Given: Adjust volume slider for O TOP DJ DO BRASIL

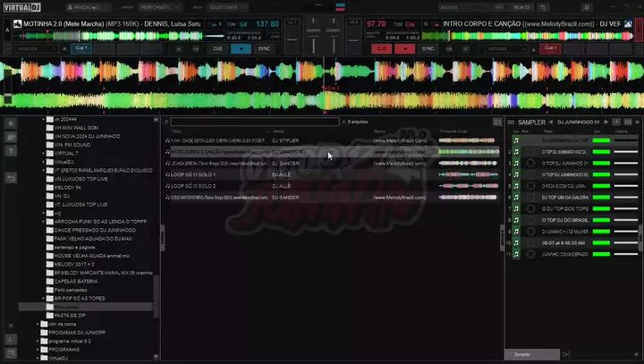Looking at the screenshot, I should [x=626, y=220].
